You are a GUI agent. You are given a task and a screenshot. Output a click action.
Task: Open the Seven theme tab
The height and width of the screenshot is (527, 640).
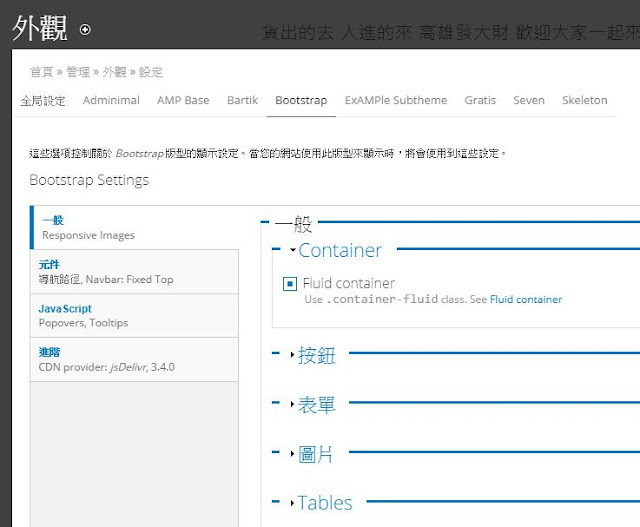[529, 100]
